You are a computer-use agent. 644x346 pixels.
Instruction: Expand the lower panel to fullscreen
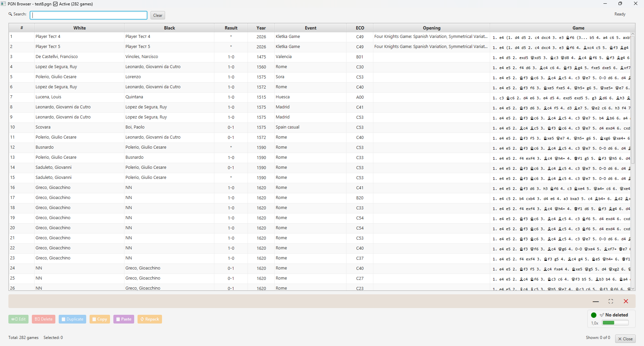tap(611, 301)
